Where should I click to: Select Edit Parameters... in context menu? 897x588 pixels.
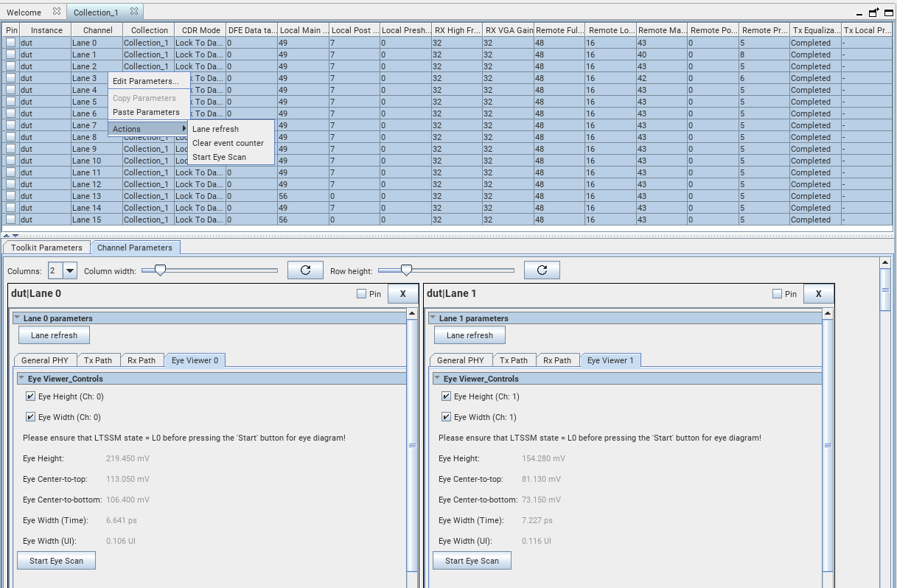145,81
